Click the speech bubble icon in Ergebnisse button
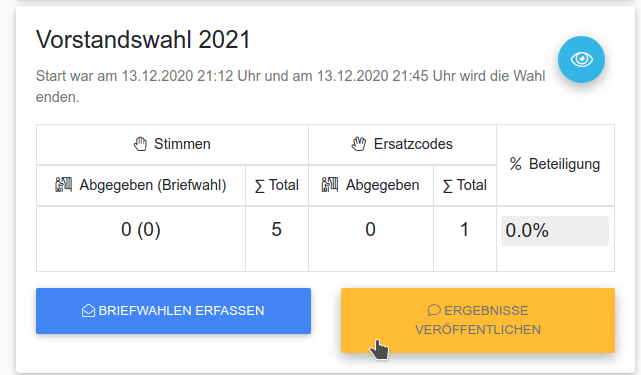This screenshot has height=375, width=641. [x=434, y=310]
